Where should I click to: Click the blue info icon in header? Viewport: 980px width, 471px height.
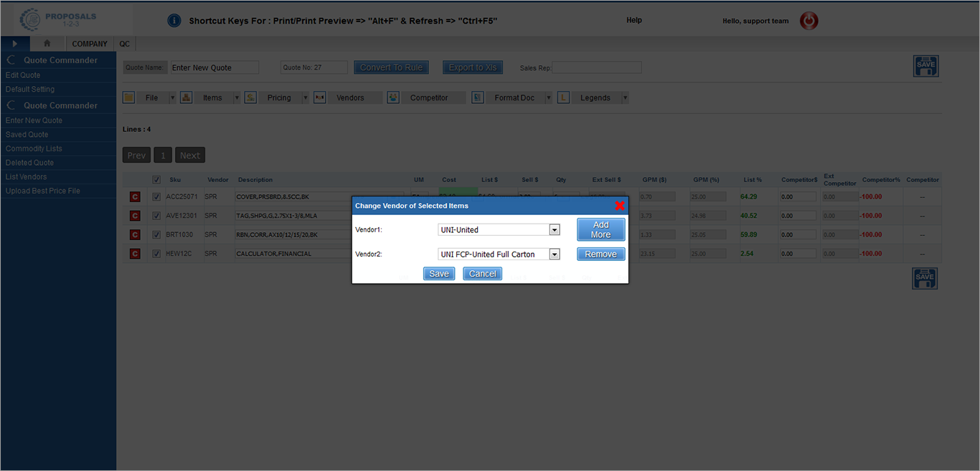174,21
